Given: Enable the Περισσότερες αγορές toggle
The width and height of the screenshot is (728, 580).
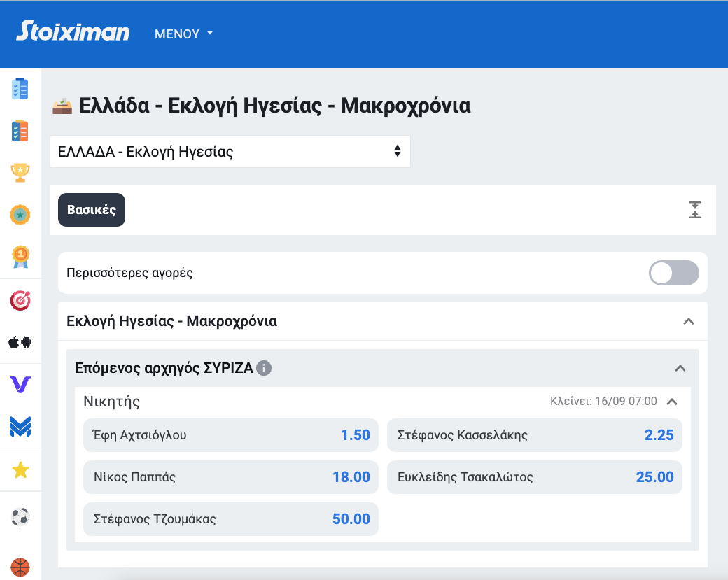Looking at the screenshot, I should [673, 273].
